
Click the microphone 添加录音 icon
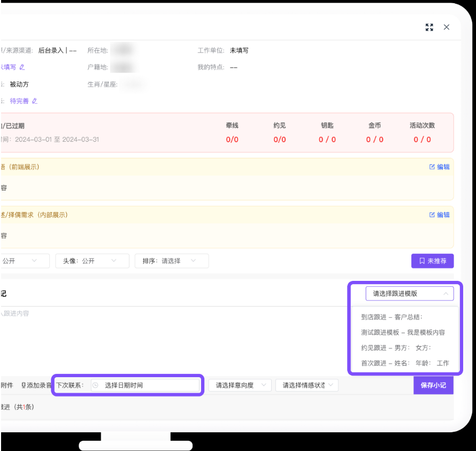click(x=24, y=385)
